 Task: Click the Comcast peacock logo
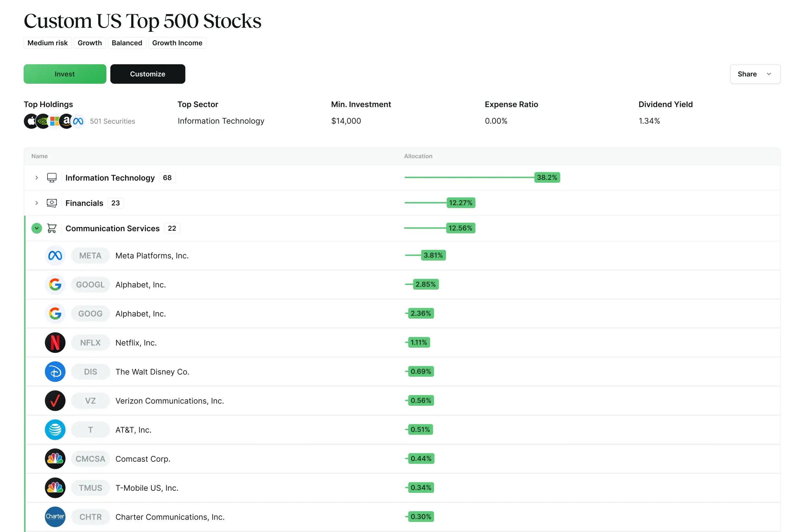[55, 459]
